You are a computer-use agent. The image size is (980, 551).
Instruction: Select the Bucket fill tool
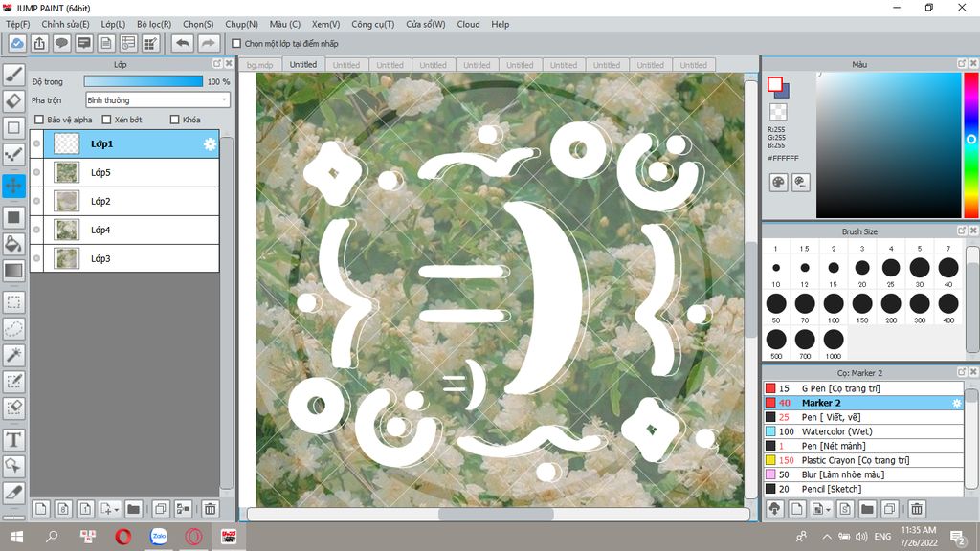click(13, 244)
